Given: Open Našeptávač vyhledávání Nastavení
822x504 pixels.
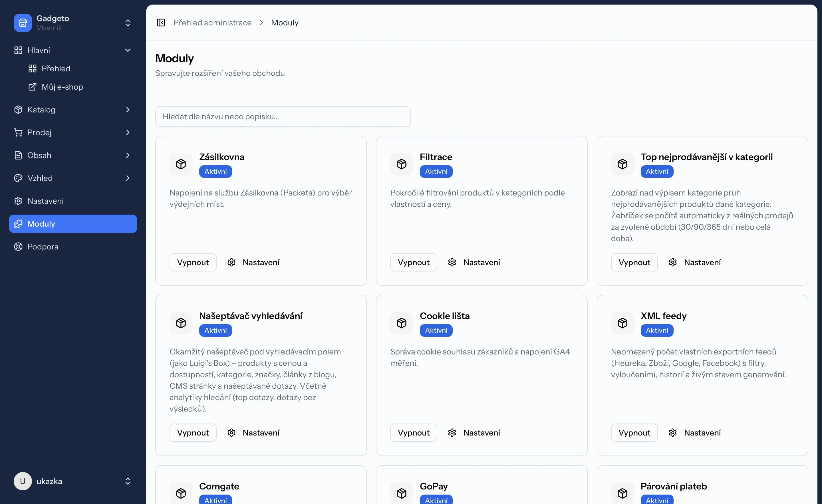Looking at the screenshot, I should point(253,433).
